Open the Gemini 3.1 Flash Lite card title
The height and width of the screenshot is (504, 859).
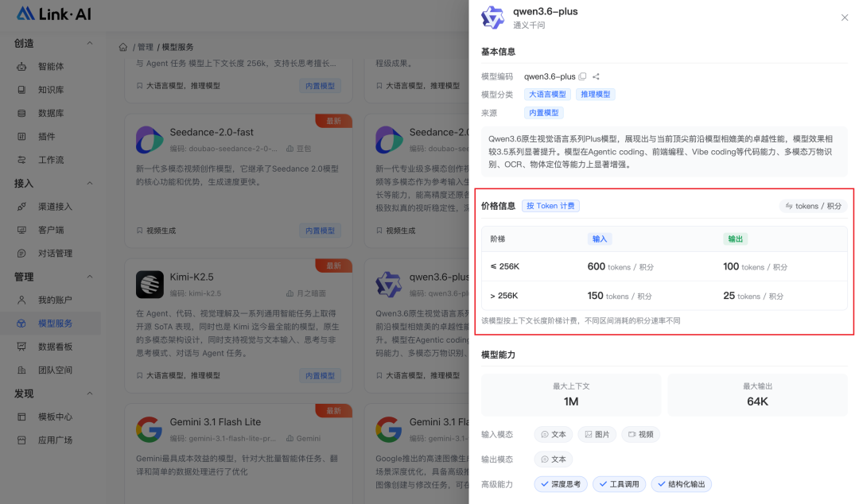(x=216, y=422)
